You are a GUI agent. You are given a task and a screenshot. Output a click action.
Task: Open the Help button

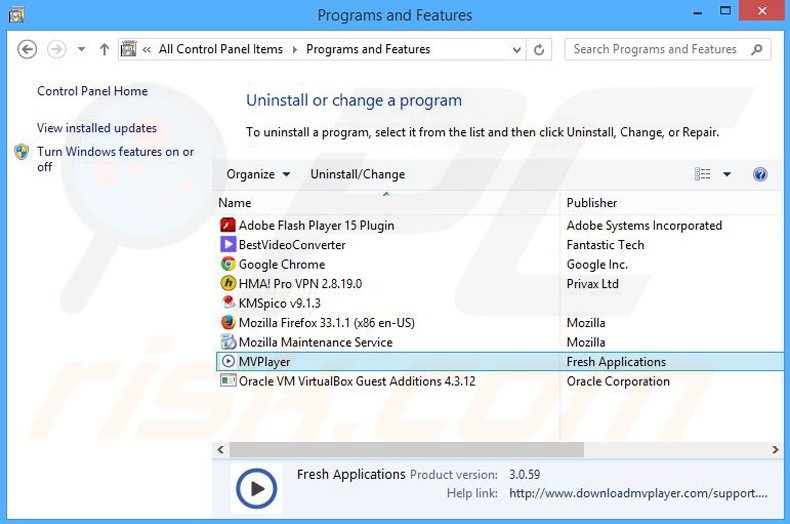coord(760,174)
